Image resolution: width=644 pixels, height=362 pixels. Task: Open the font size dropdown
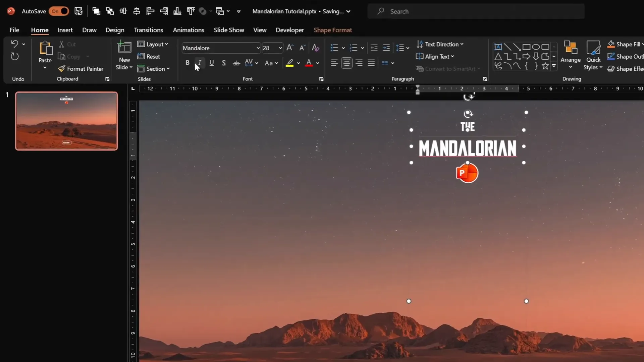(x=280, y=48)
